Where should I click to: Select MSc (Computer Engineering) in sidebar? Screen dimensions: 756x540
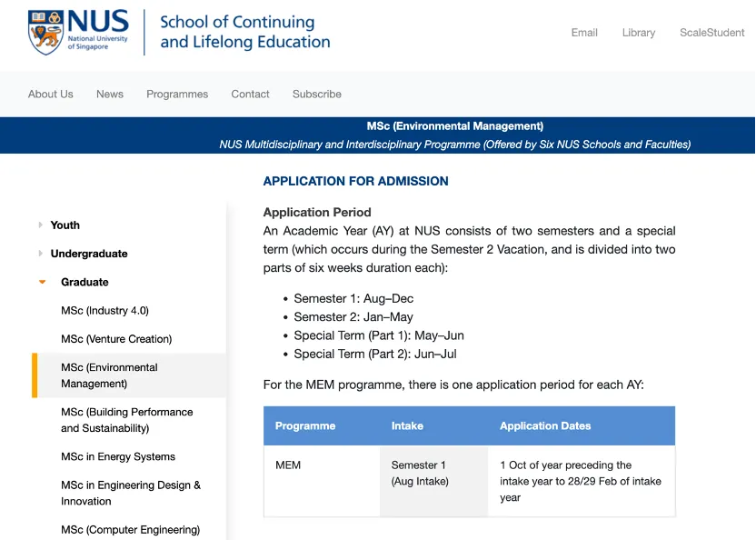tap(130, 530)
